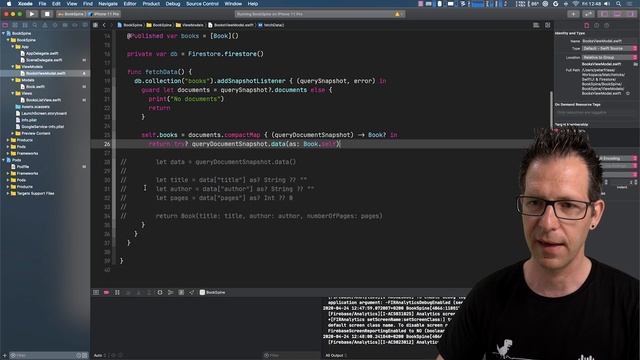This screenshot has width=640, height=360.
Task: Open the Debug menu
Action: point(173,4)
